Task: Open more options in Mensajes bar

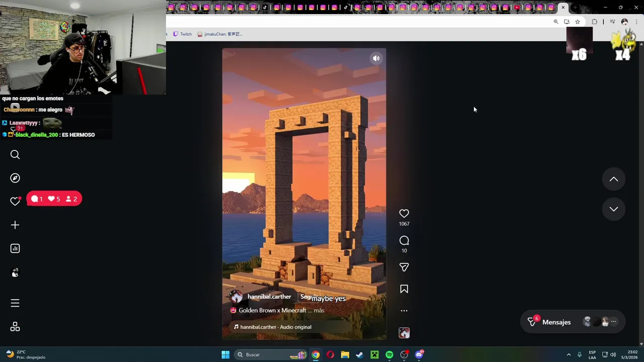Action: [613, 322]
